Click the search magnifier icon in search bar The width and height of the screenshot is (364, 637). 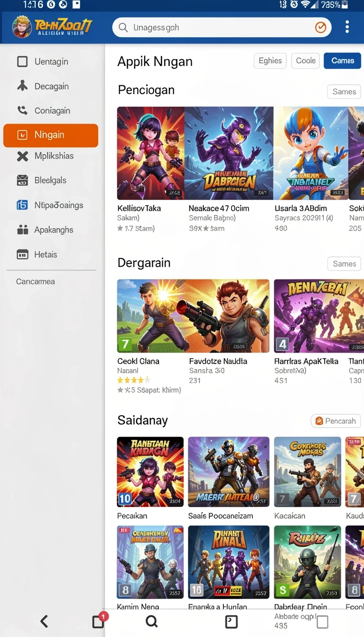[123, 27]
